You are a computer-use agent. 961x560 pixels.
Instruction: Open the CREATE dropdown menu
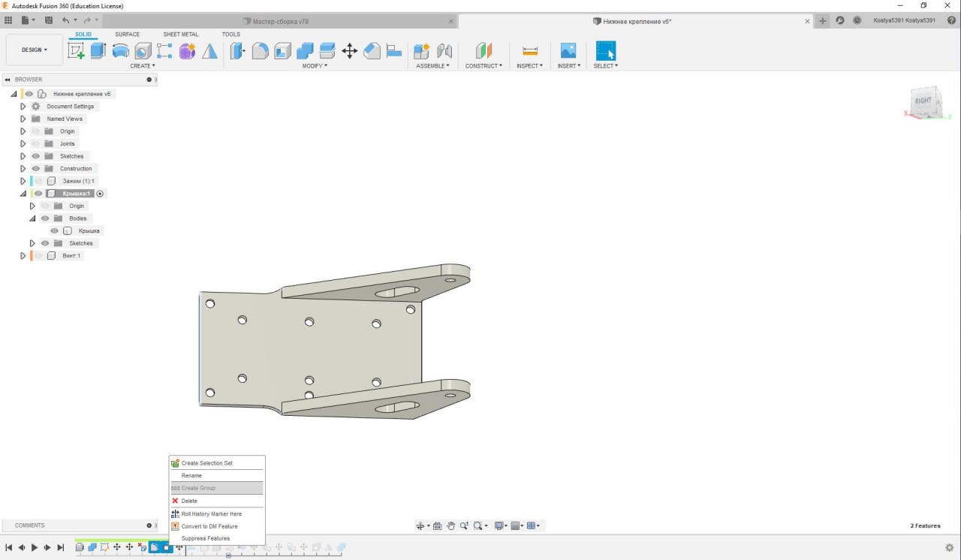pos(143,66)
